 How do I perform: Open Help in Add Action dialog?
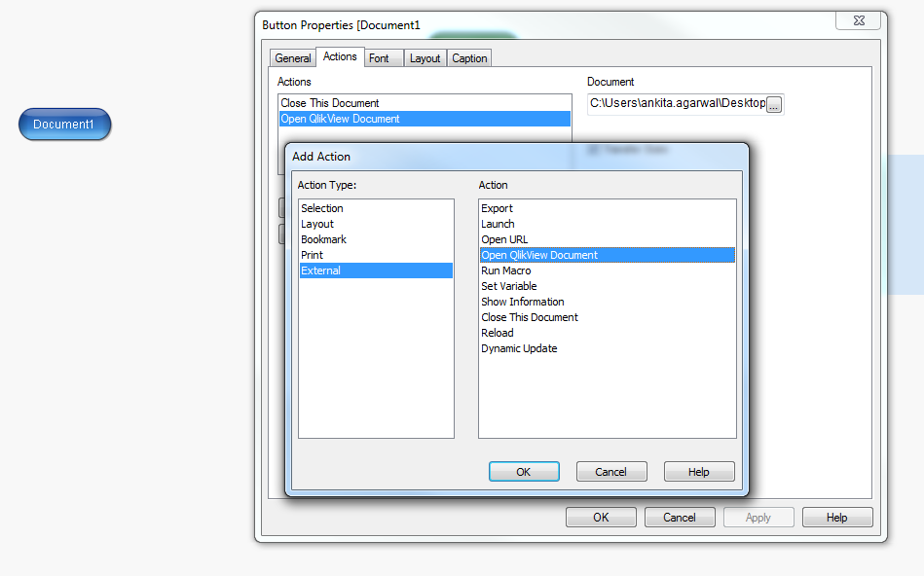[x=699, y=472]
